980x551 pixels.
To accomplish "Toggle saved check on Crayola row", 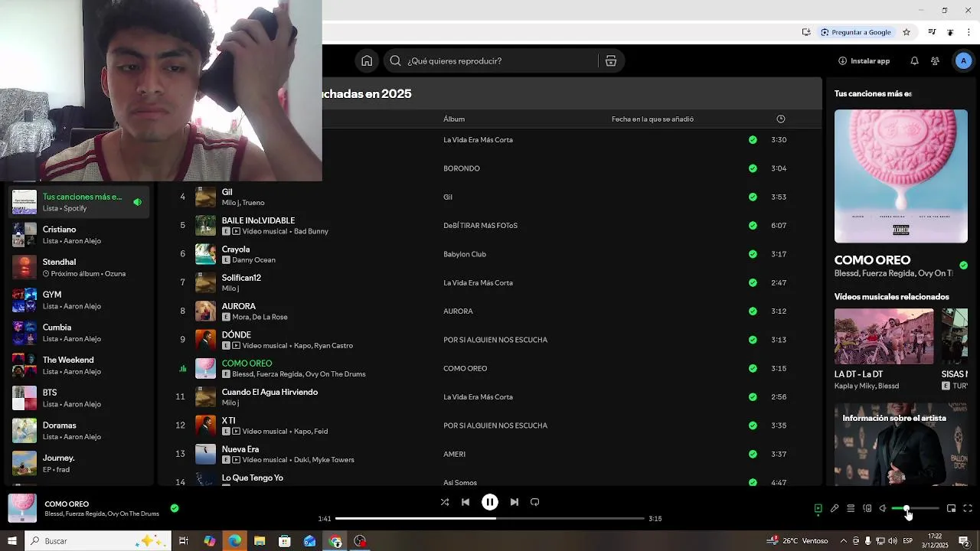I will 753,254.
